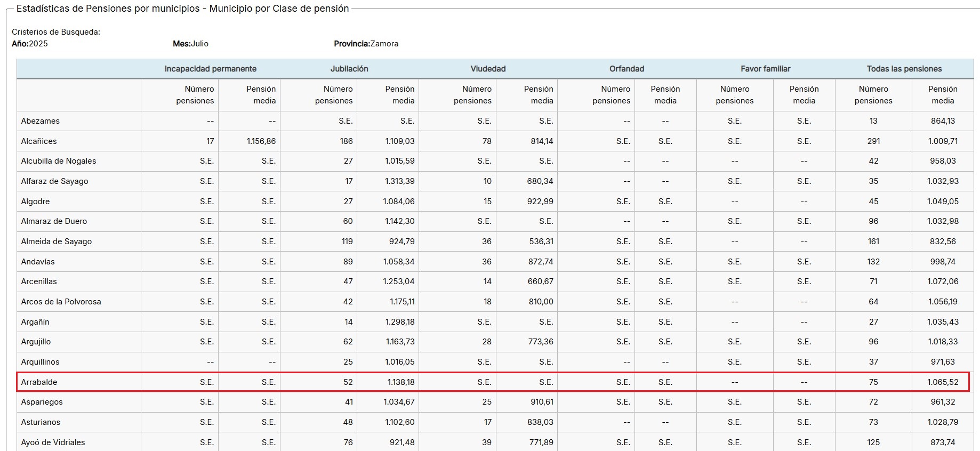Viewport: 980px width, 451px height.
Task: Click the Todas las pensiones header
Action: point(904,69)
